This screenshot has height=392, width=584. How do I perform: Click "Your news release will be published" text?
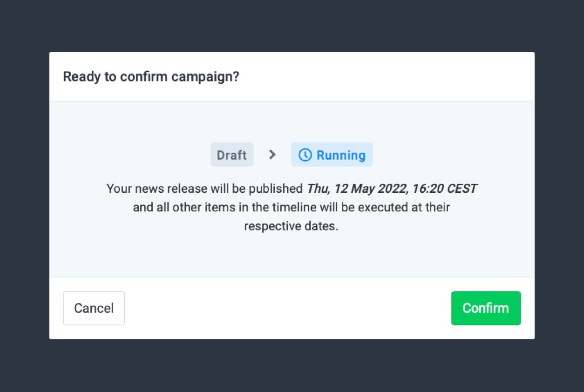click(204, 189)
